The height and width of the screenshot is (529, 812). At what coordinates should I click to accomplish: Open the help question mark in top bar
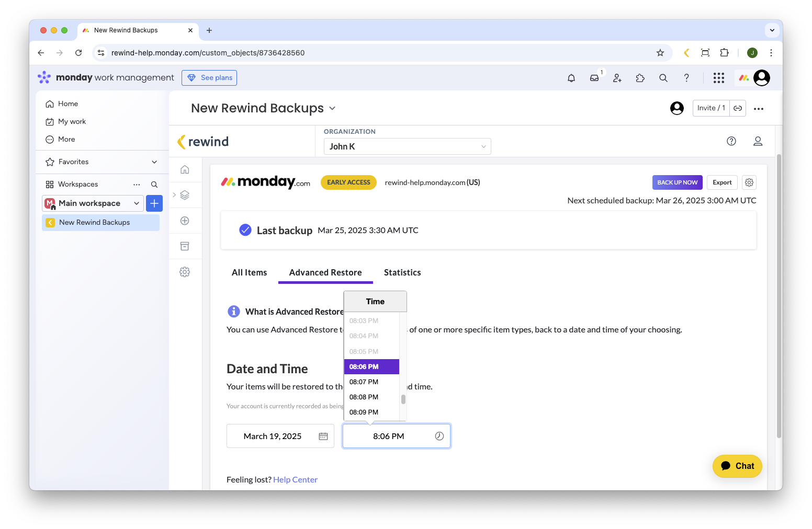[686, 78]
